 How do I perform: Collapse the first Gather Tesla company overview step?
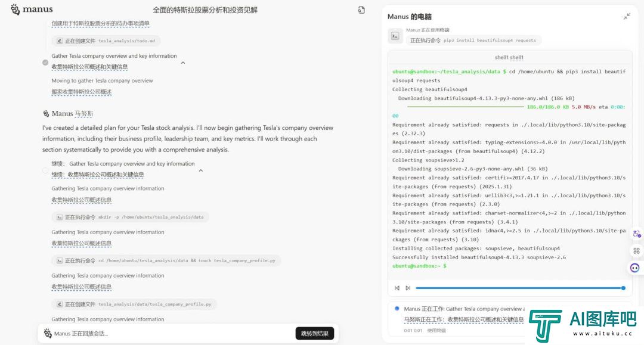[183, 63]
